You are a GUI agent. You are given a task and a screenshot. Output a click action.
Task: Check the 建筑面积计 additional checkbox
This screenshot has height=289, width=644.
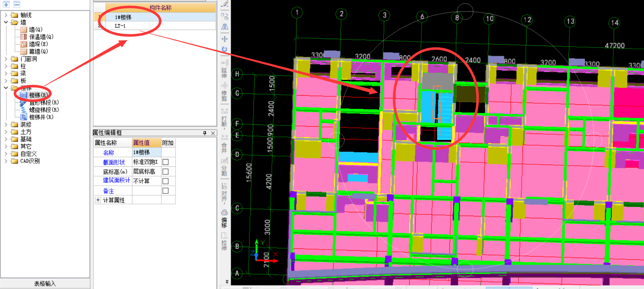[166, 181]
